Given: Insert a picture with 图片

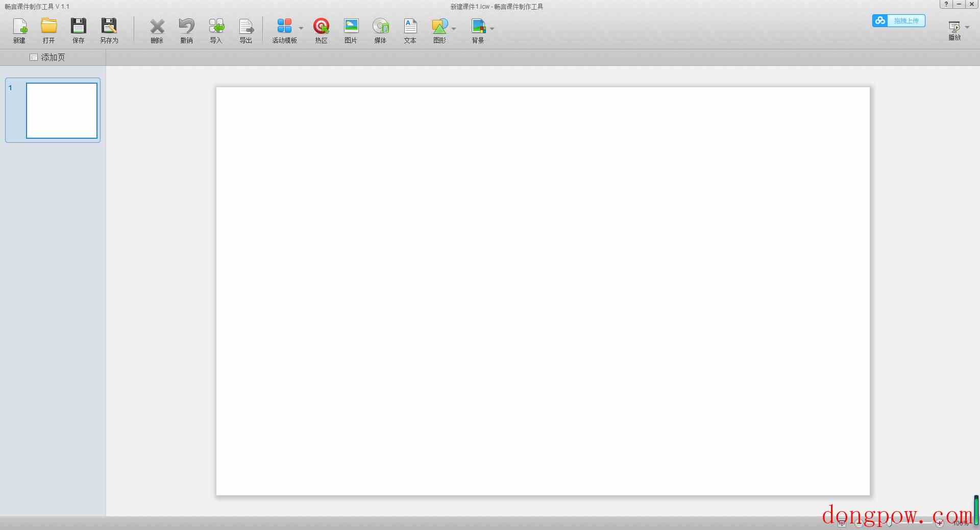Looking at the screenshot, I should coord(351,31).
